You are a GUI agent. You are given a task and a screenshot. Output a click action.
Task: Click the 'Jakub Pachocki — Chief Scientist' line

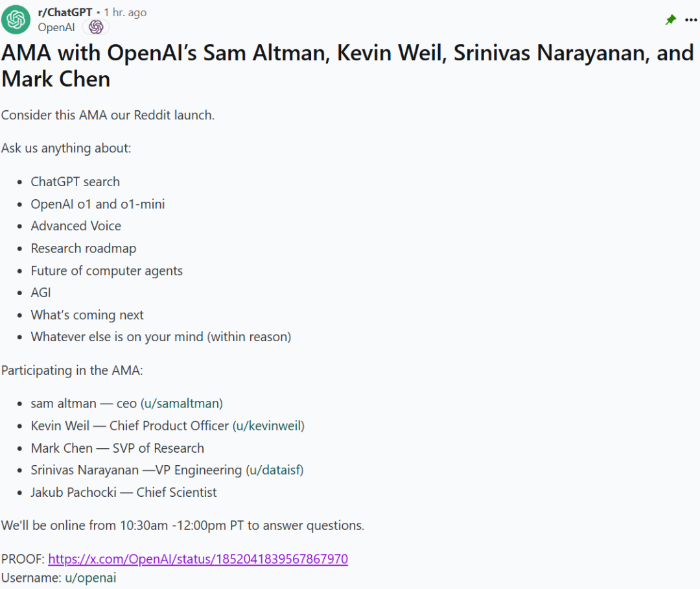tap(124, 492)
